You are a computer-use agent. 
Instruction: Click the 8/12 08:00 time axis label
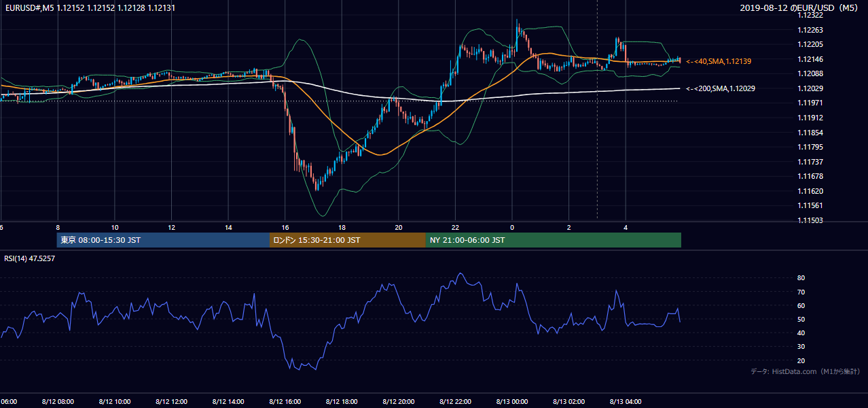tap(58, 402)
